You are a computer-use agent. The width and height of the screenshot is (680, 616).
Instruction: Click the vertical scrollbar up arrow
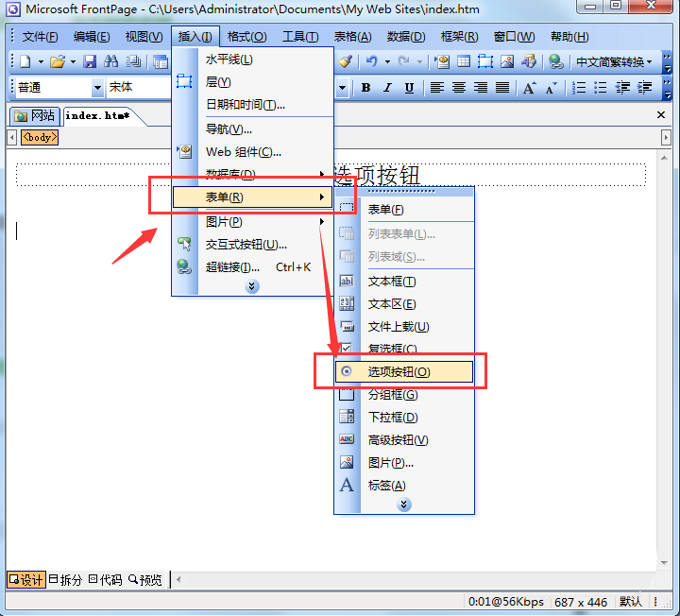pos(664,158)
